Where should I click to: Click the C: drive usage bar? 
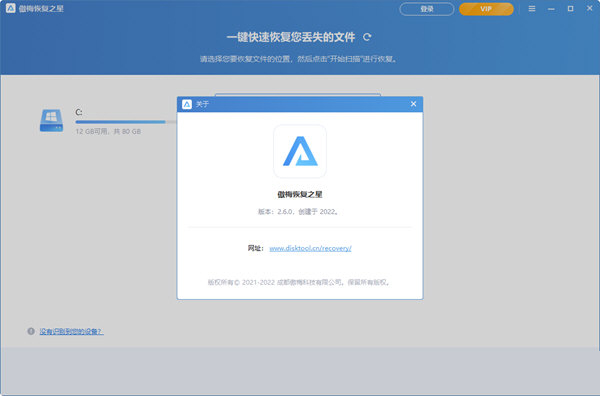click(126, 122)
